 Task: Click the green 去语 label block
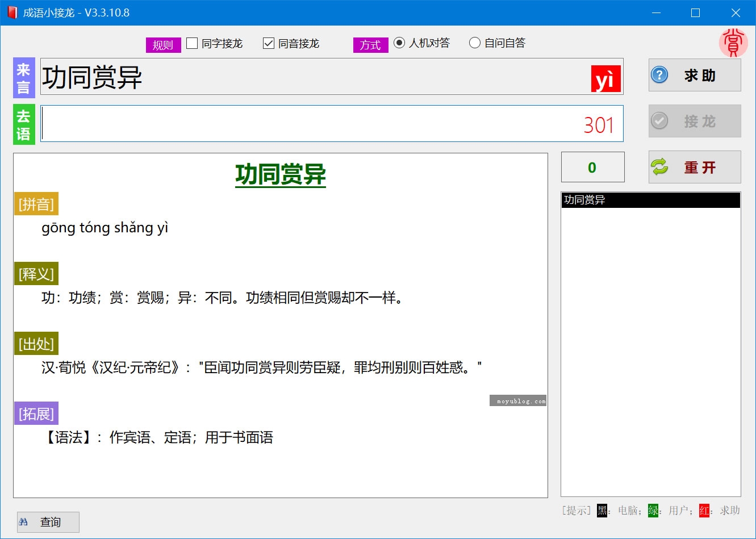tap(24, 124)
